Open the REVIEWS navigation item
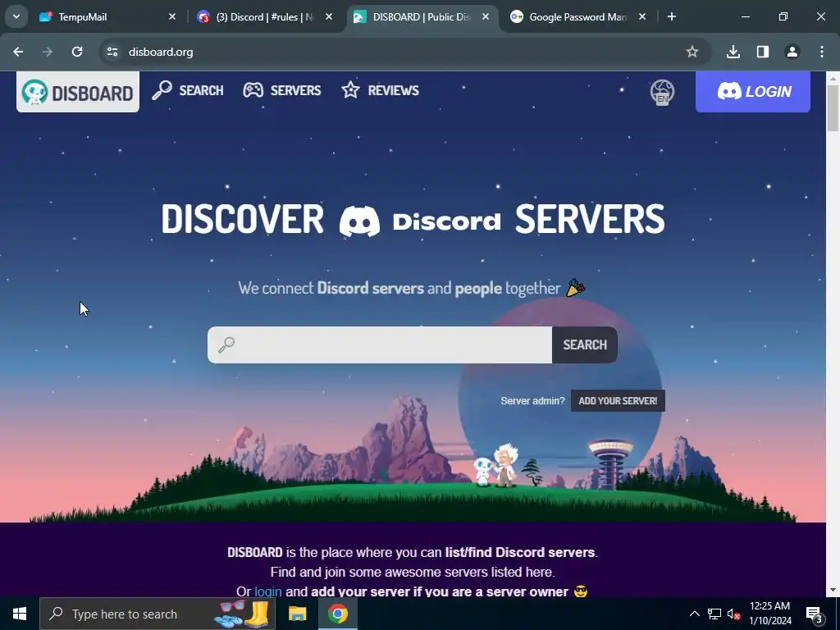This screenshot has width=840, height=630. pyautogui.click(x=381, y=90)
